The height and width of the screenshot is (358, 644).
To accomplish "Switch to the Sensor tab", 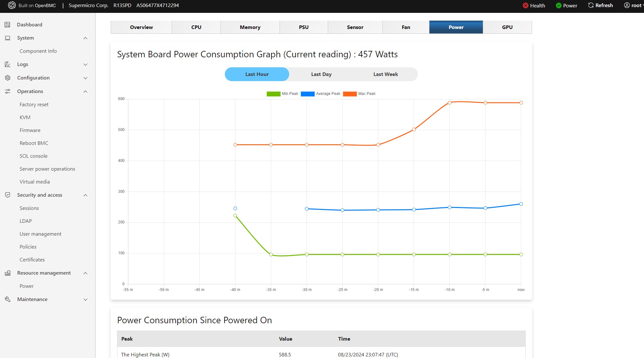I will coord(355,27).
